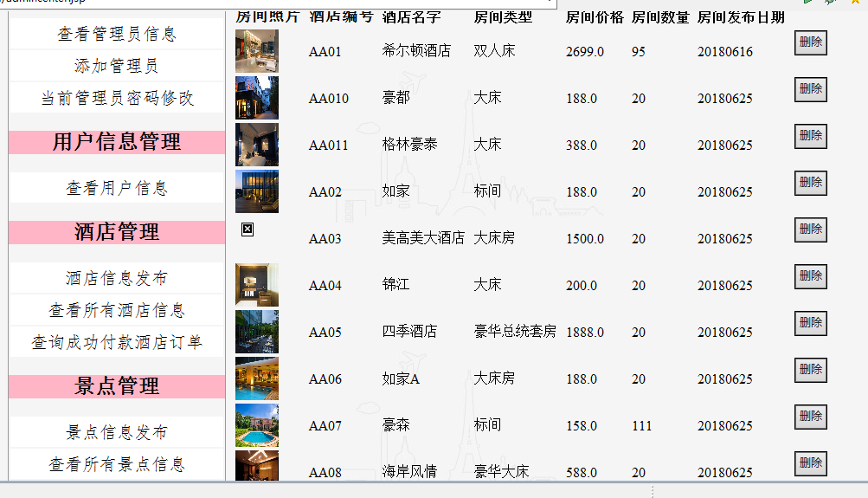Delete the AA01 希尔顿酒店 row

click(x=811, y=42)
